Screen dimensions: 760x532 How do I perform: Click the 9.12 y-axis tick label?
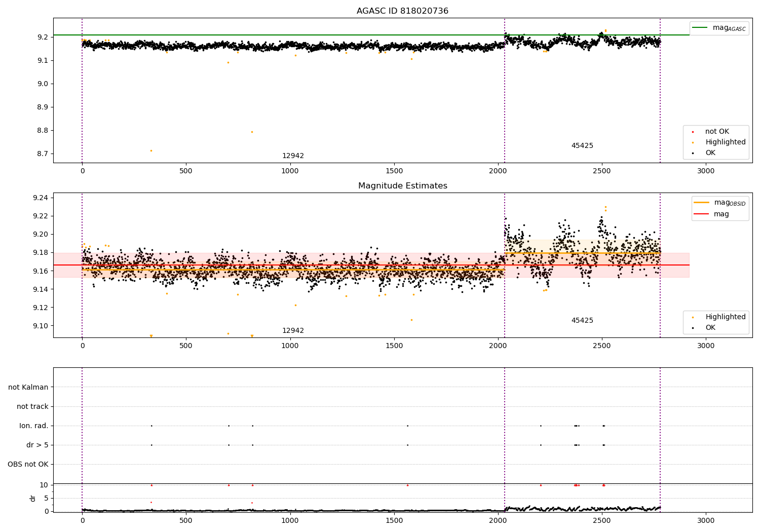[x=41, y=308]
